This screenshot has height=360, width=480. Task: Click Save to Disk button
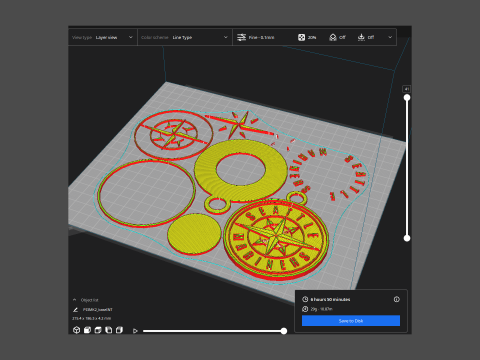(x=351, y=321)
